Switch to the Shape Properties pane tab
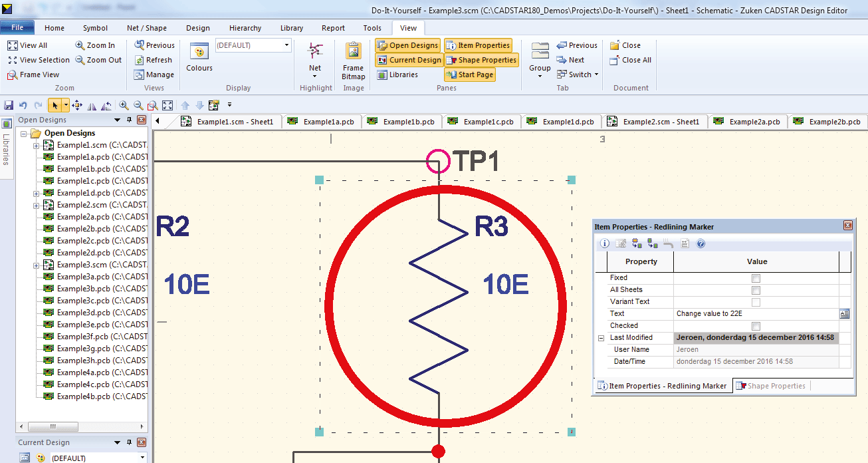 (x=771, y=386)
